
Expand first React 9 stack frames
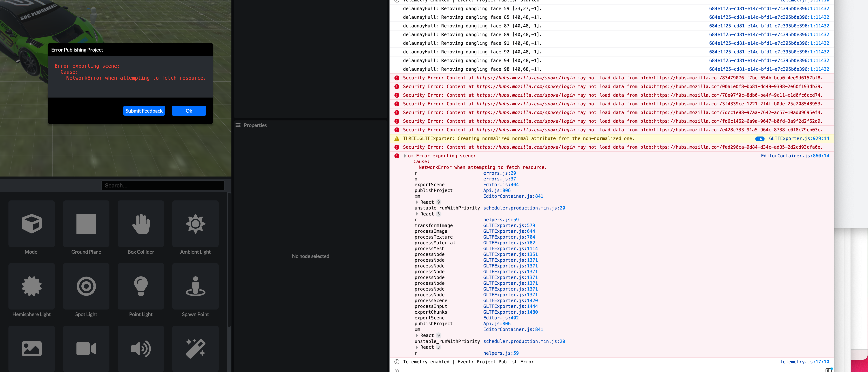pos(417,202)
